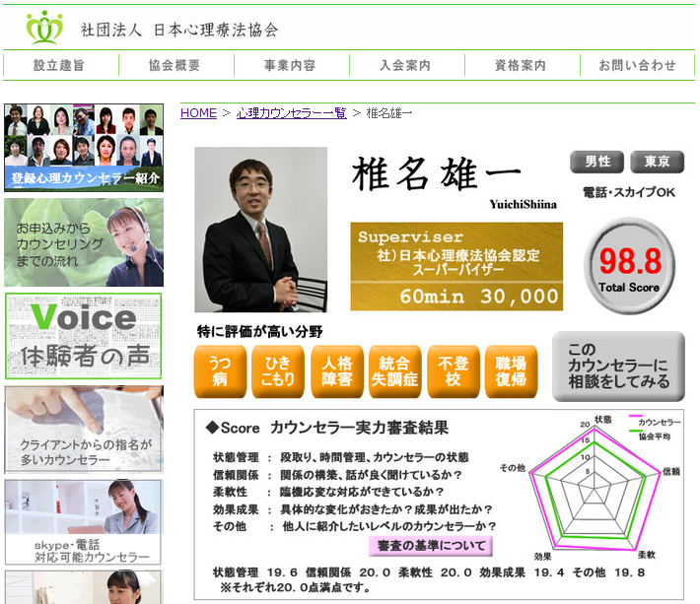Click the 人格障害 orange icon
700x604 pixels.
pos(336,371)
